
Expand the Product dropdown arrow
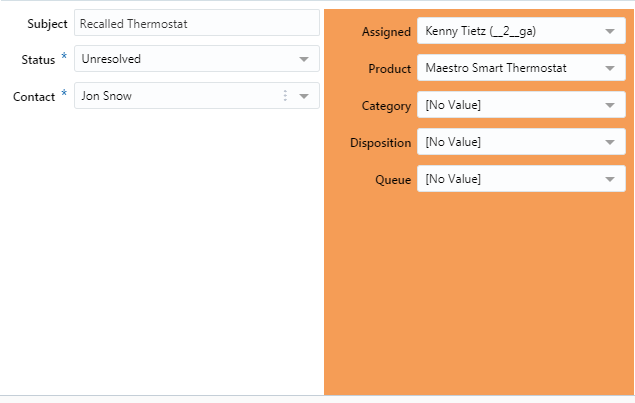point(610,69)
